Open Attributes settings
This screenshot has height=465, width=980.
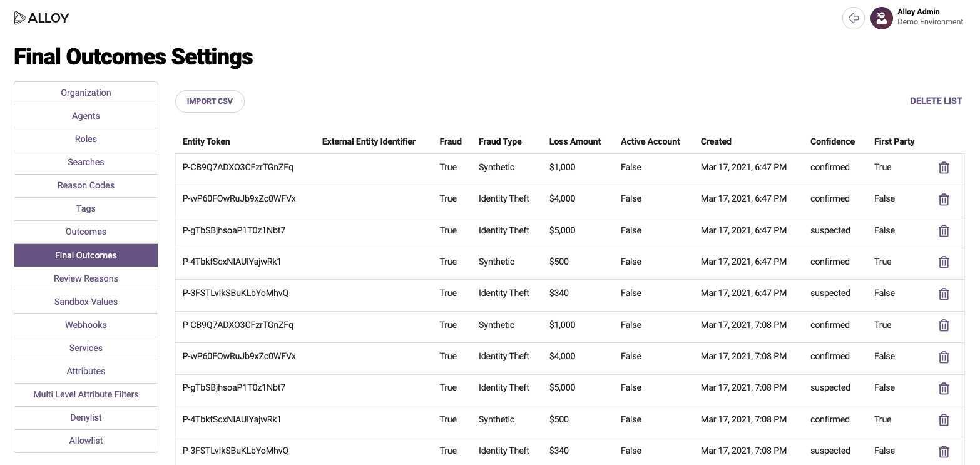[x=86, y=371]
